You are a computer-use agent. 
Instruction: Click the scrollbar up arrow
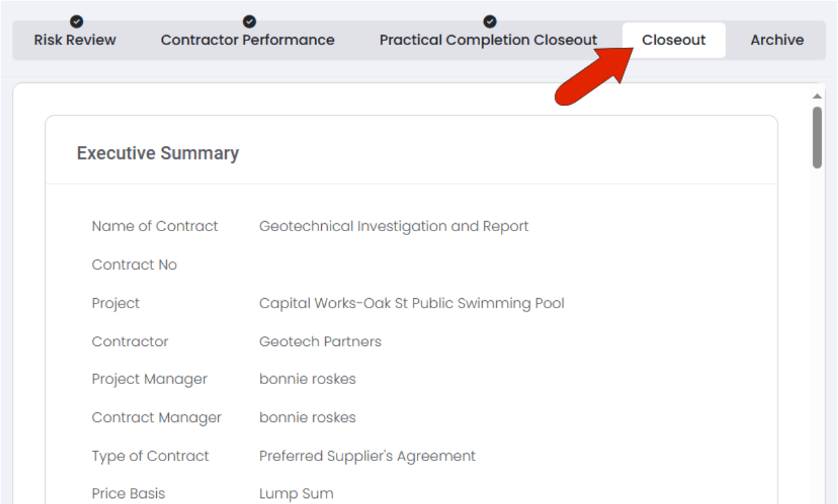pyautogui.click(x=817, y=97)
